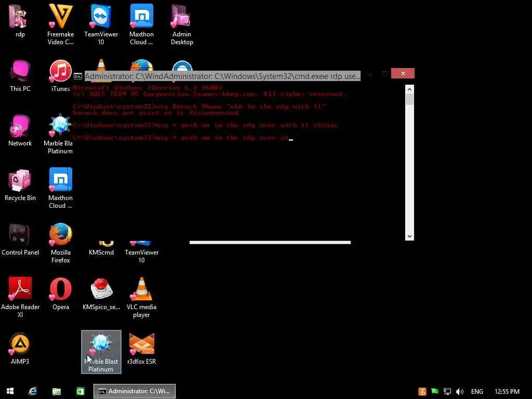The image size is (532, 399).
Task: Launch Mozilla Firefox from the desktop
Action: click(60, 243)
